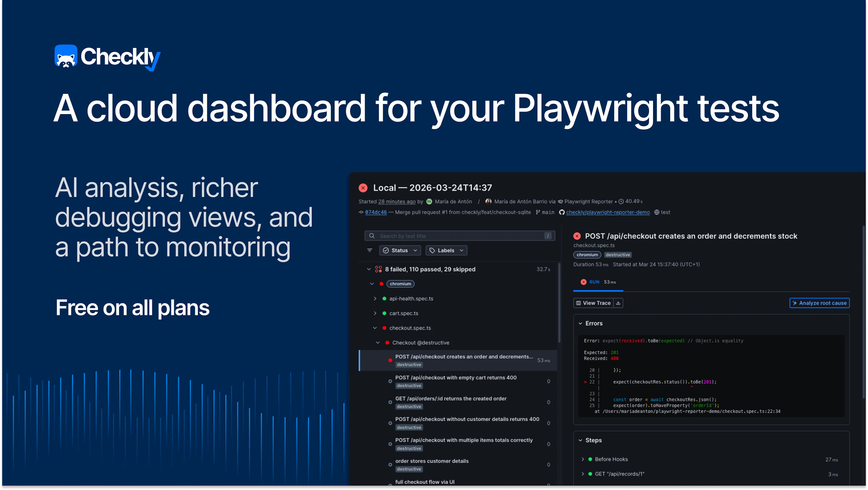Expand the api-health.spec.ts tree node
This screenshot has width=868, height=490.
click(375, 299)
